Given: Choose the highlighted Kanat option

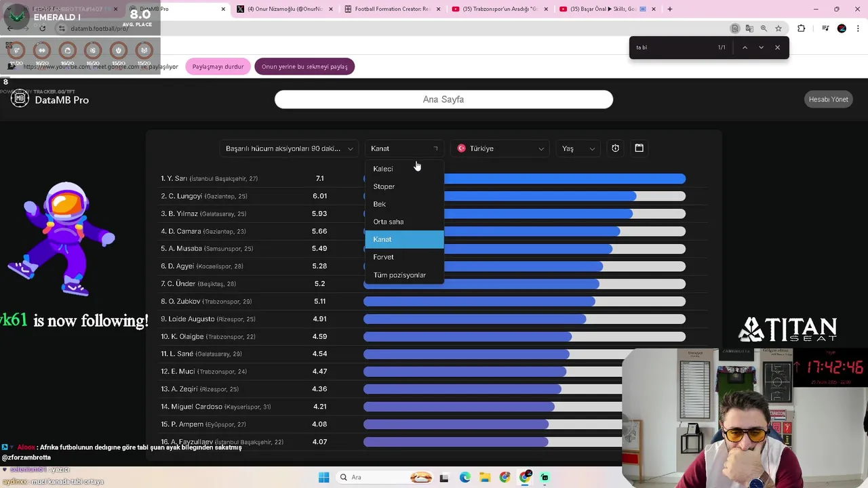Looking at the screenshot, I should tap(404, 239).
